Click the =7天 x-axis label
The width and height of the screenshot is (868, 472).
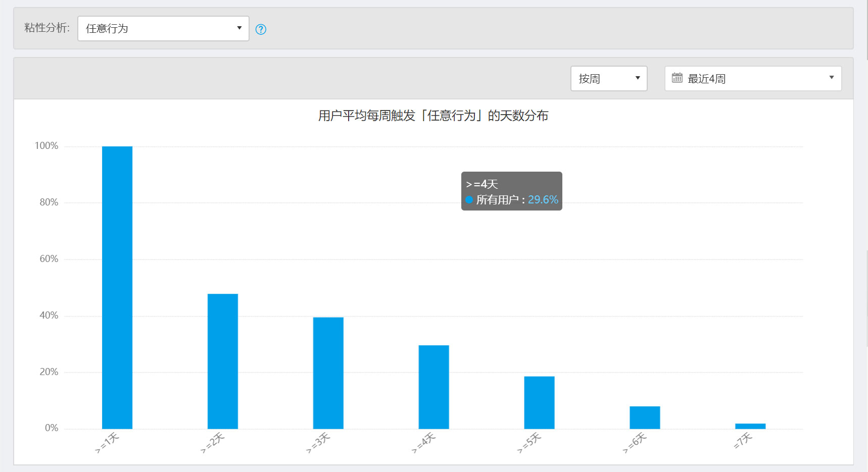[x=743, y=441]
